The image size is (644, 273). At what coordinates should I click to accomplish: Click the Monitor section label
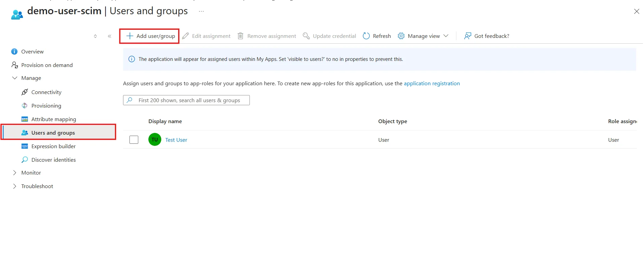pyautogui.click(x=31, y=173)
